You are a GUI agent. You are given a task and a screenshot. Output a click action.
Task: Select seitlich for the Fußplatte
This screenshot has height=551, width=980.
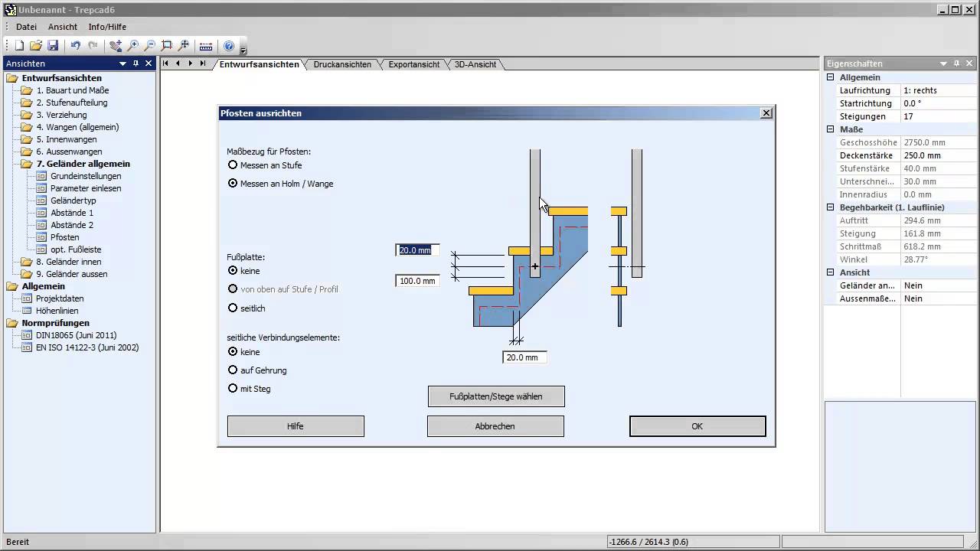coord(233,308)
